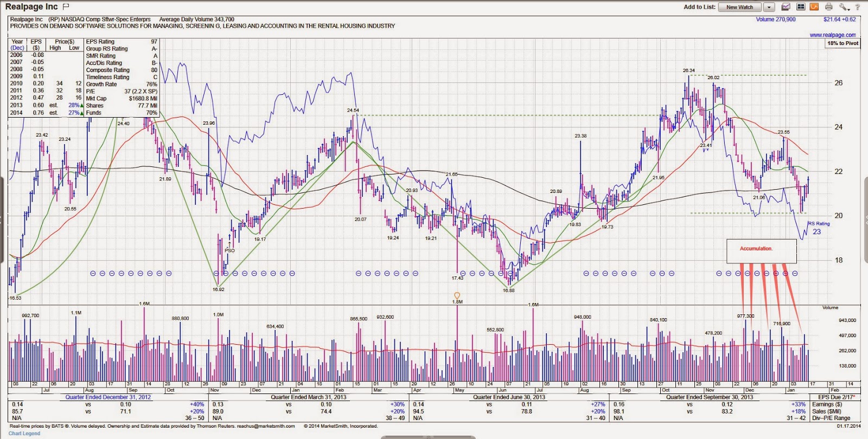Click the 16.88 price low label

(x=508, y=290)
